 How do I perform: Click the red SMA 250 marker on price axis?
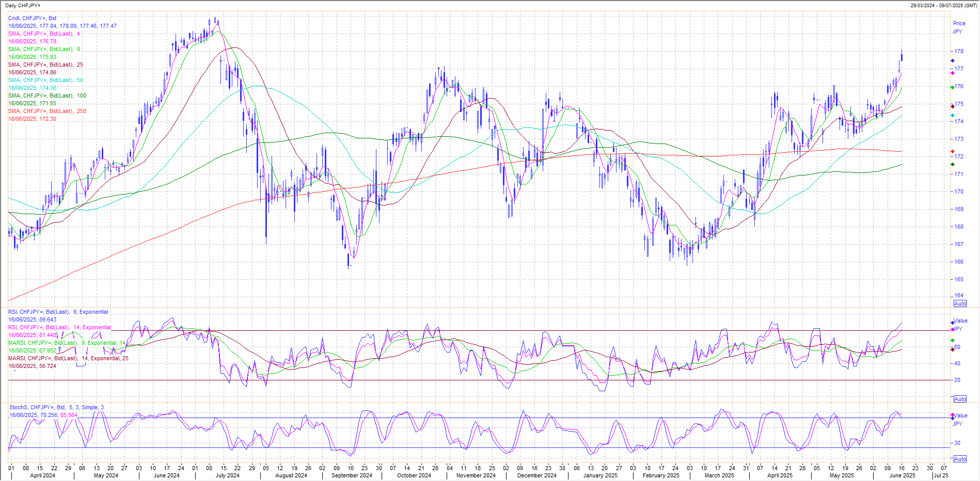click(953, 152)
